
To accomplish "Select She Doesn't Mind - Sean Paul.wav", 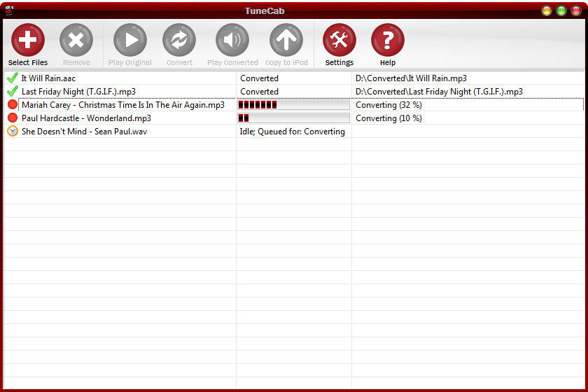I will [x=85, y=132].
